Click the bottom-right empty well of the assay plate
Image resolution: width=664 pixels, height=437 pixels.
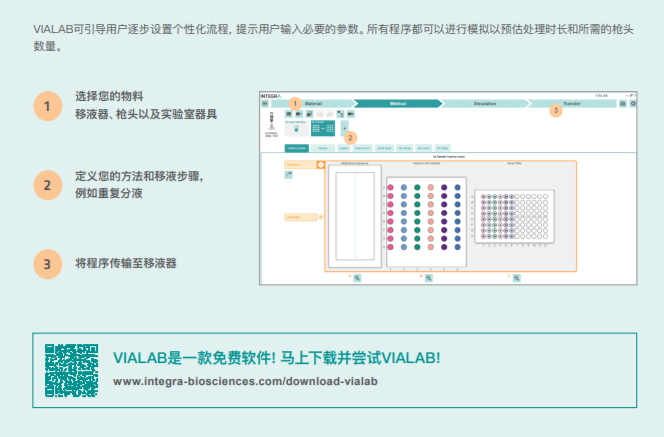click(545, 236)
